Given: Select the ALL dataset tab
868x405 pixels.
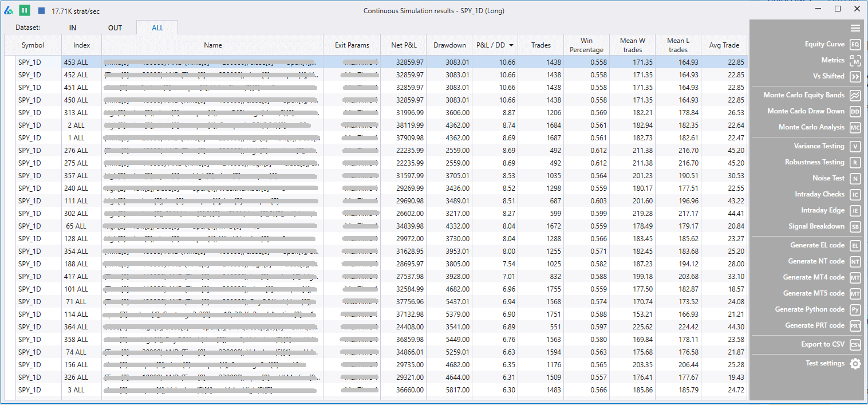Looking at the screenshot, I should click(157, 28).
